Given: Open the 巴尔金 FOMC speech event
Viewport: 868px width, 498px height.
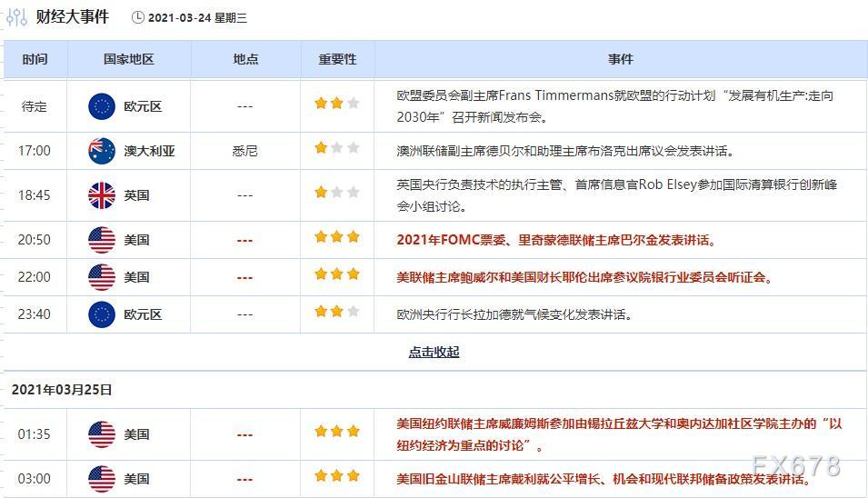Looking at the screenshot, I should 556,240.
